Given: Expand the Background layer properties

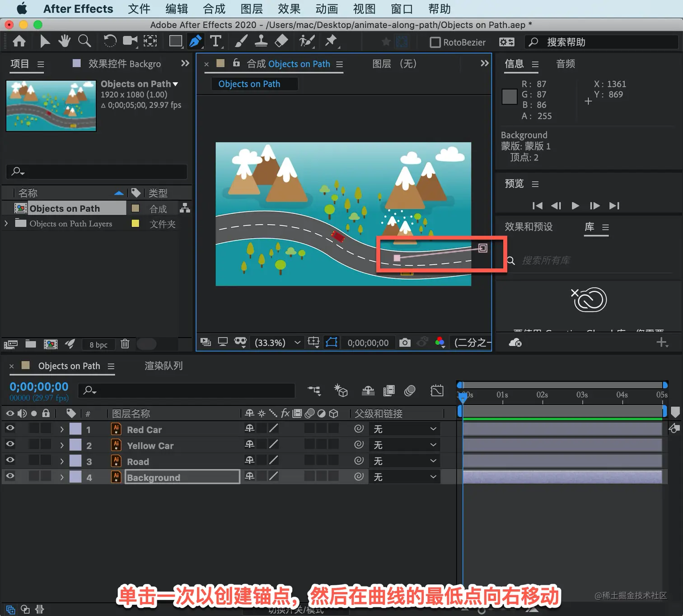Looking at the screenshot, I should 62,477.
